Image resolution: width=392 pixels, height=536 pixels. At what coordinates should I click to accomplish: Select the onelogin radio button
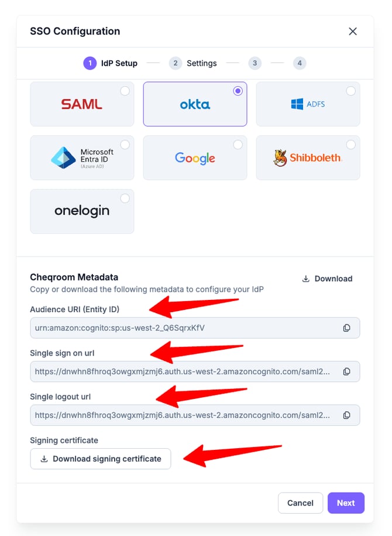(125, 199)
